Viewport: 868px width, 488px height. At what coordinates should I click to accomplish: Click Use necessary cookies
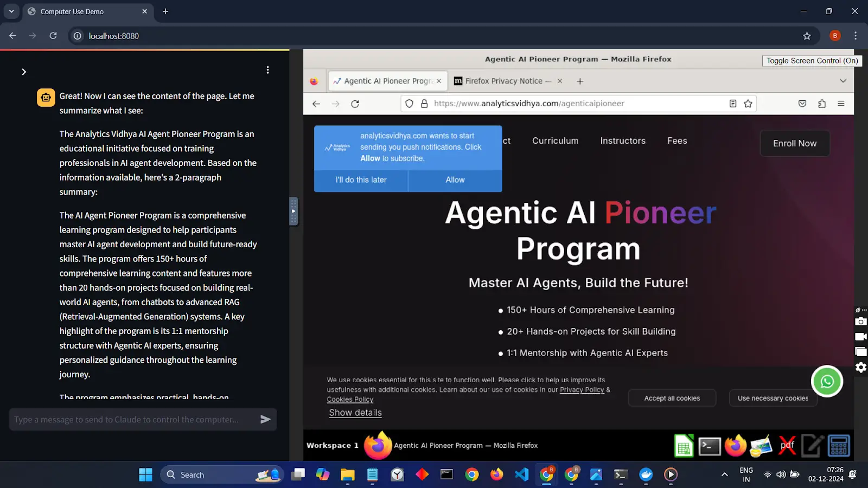pos(773,398)
